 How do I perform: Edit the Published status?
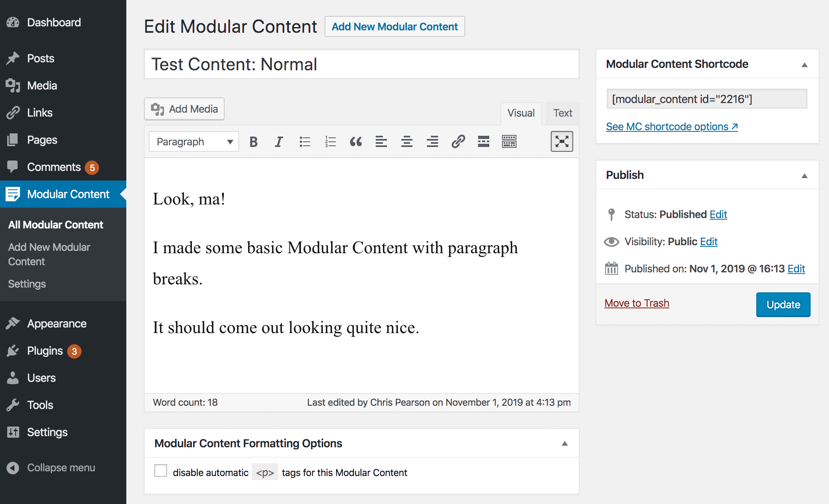pyautogui.click(x=718, y=214)
